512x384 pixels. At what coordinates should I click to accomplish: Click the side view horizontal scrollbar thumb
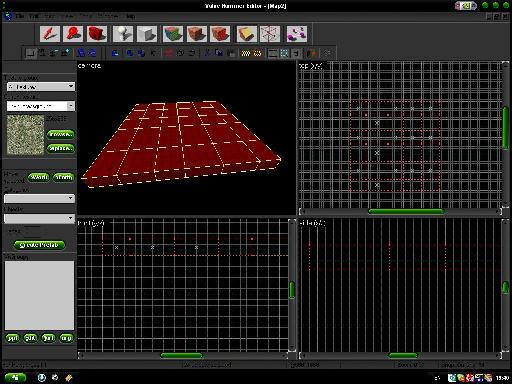tap(403, 355)
